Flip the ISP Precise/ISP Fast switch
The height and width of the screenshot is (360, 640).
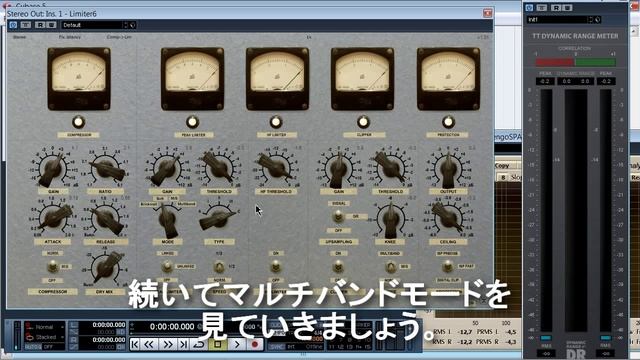click(x=447, y=267)
